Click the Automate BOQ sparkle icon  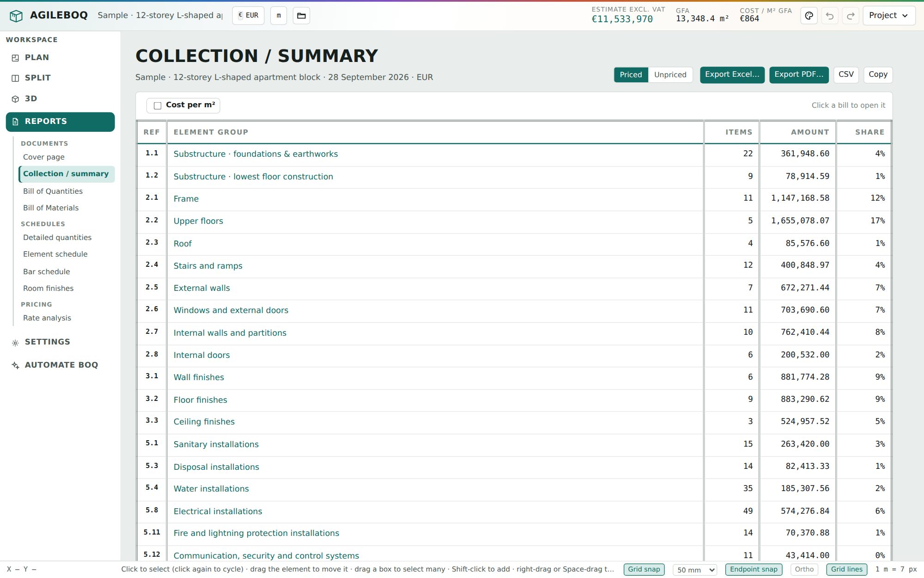point(15,365)
